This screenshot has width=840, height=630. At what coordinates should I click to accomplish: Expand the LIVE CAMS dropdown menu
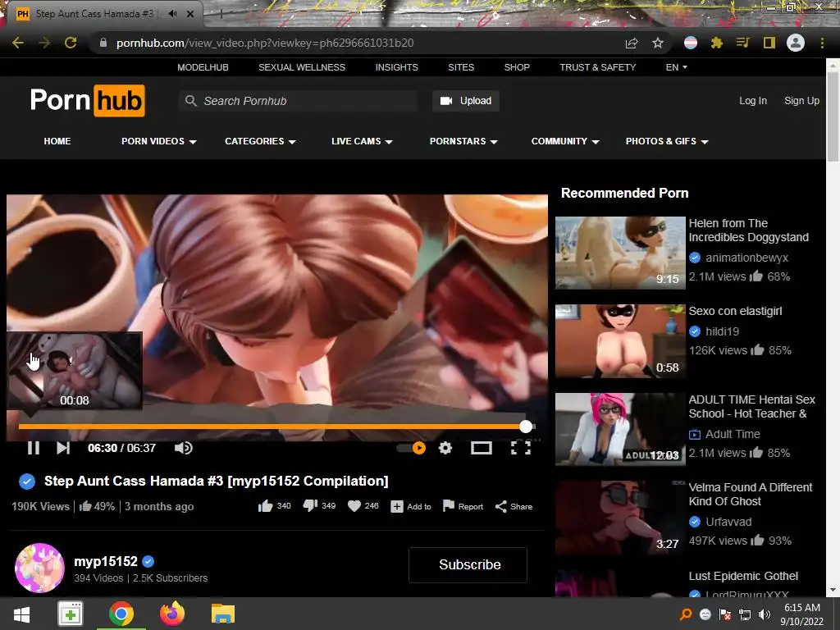362,141
